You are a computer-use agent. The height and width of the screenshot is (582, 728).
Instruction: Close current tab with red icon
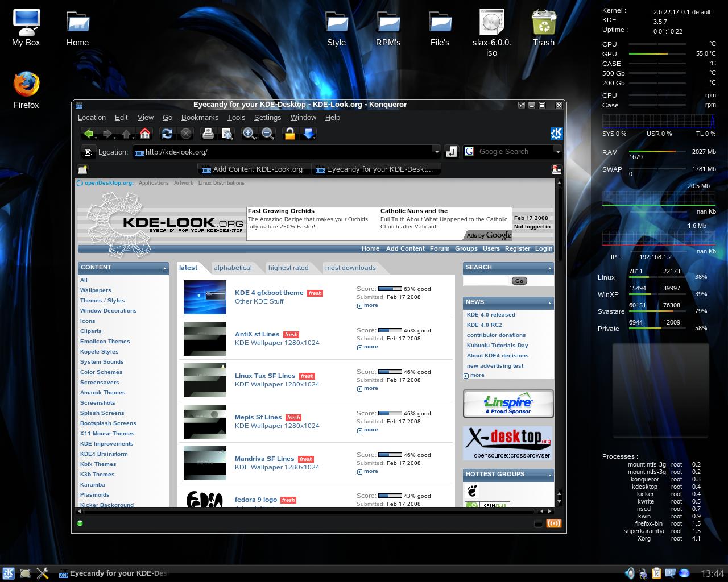556,169
